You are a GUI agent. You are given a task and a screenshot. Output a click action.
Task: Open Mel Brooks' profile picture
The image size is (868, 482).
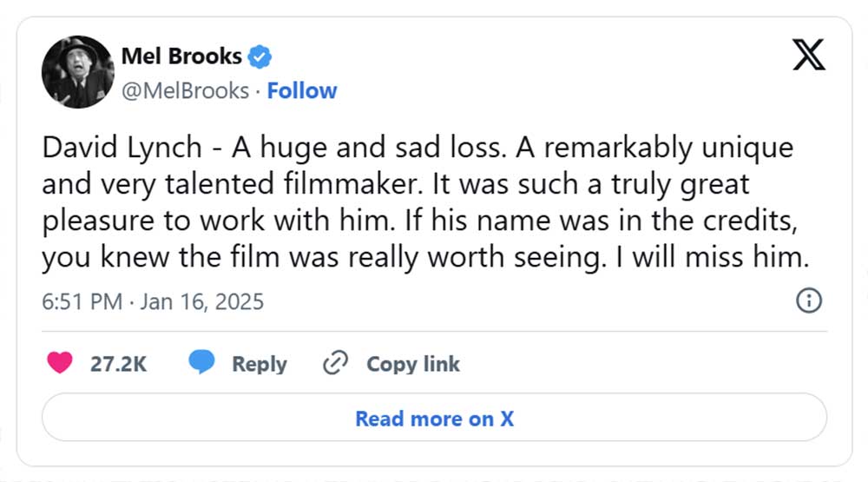tap(78, 72)
